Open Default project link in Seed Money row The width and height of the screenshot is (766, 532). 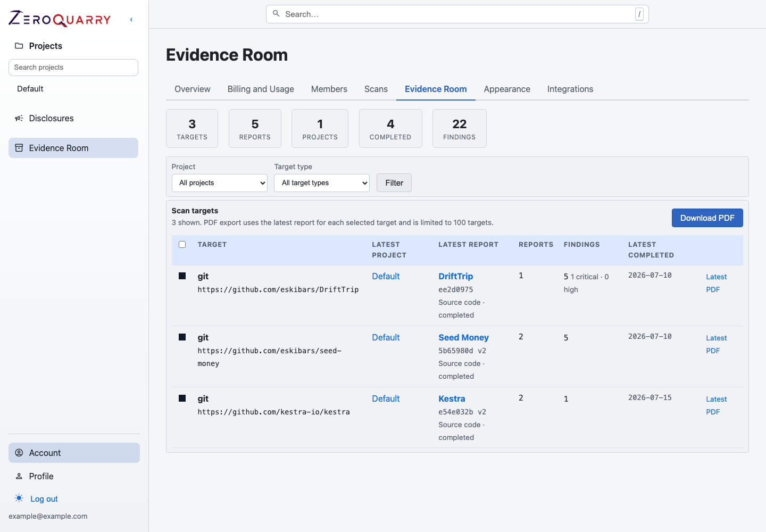pos(386,337)
